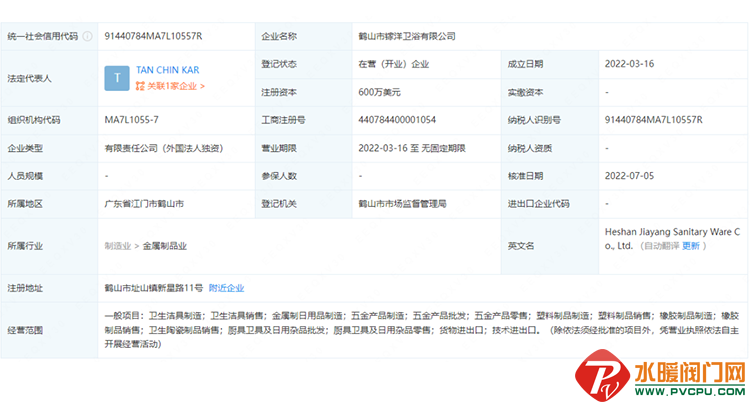Click the 法定代表人 label cell
The width and height of the screenshot is (750, 406).
[x=49, y=78]
